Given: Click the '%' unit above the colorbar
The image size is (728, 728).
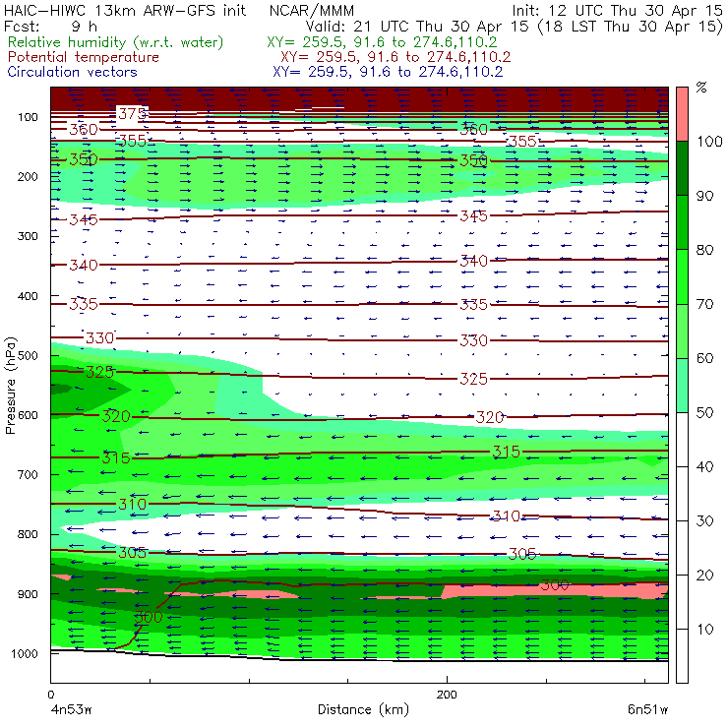Looking at the screenshot, I should tap(701, 88).
